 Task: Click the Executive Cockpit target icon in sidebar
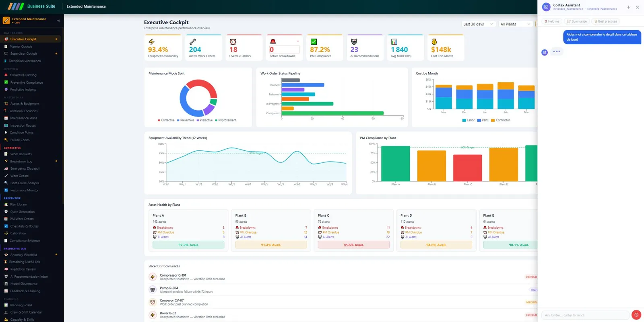pyautogui.click(x=6, y=39)
